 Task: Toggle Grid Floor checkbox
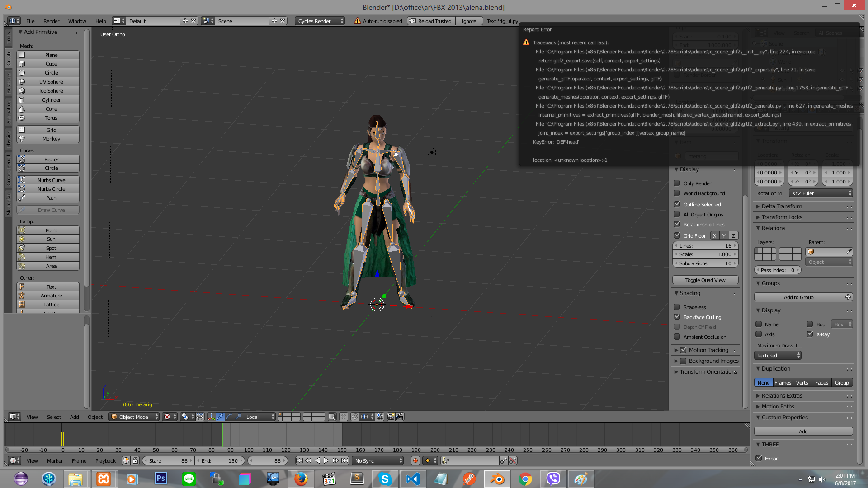pos(677,235)
